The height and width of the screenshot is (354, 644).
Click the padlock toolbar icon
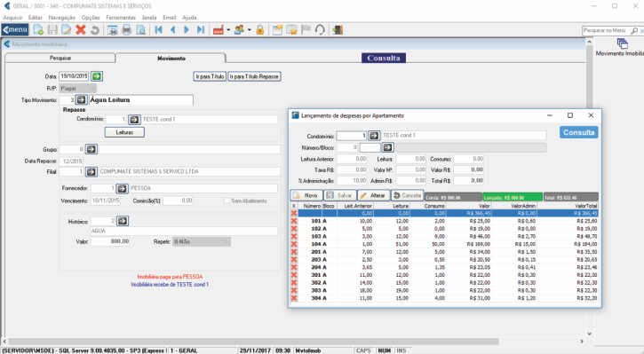tap(260, 29)
